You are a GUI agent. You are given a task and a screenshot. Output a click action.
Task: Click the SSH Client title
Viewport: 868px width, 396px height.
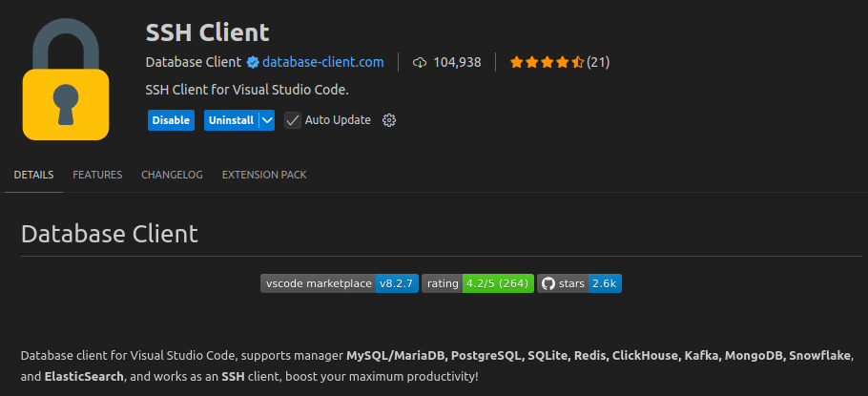pos(208,32)
